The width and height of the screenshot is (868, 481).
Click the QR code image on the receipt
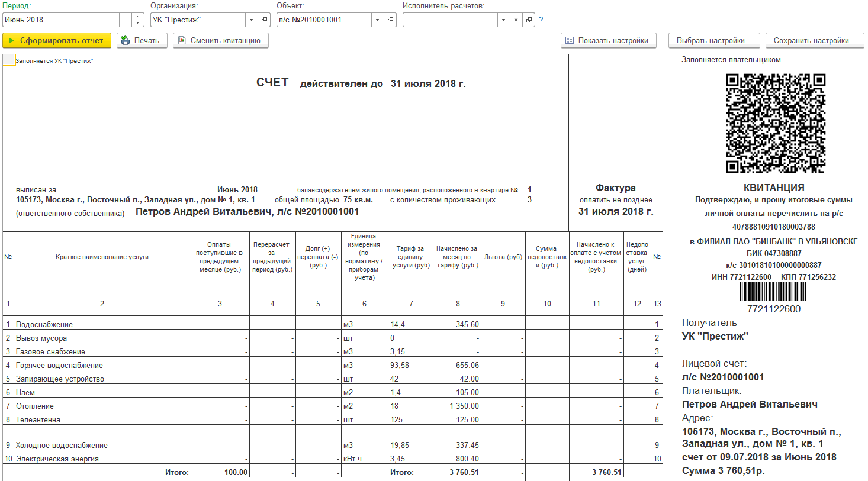coord(776,123)
